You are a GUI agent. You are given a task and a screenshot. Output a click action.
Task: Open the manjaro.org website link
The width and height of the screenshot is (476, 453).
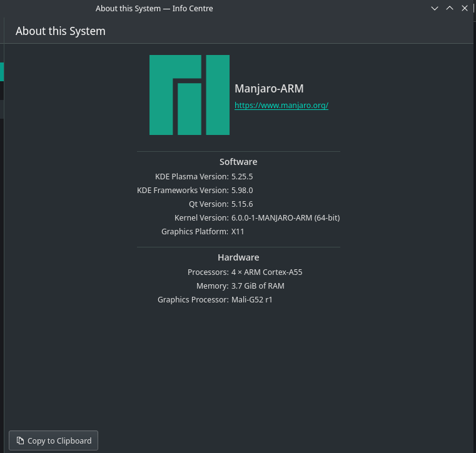pos(281,106)
